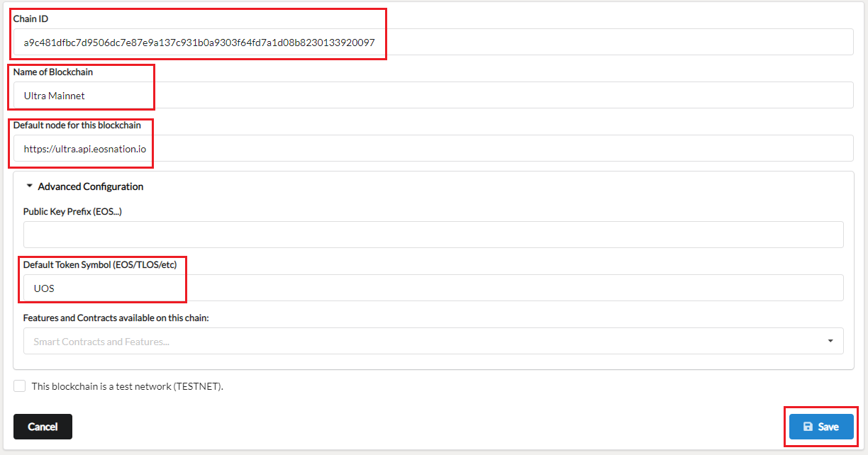The image size is (868, 455).
Task: Click 'Public Key Prefix (EOS...)' label
Action: pyautogui.click(x=73, y=211)
